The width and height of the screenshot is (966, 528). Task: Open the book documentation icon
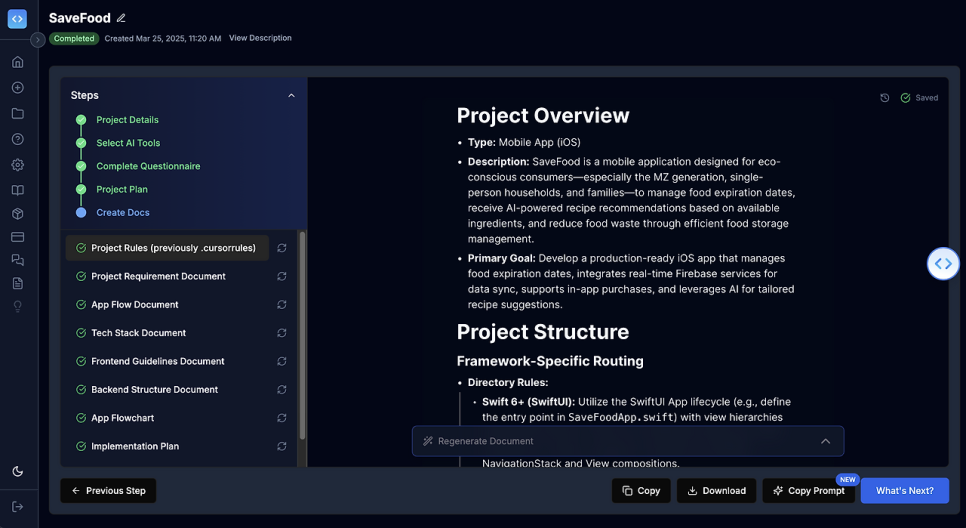(x=18, y=190)
